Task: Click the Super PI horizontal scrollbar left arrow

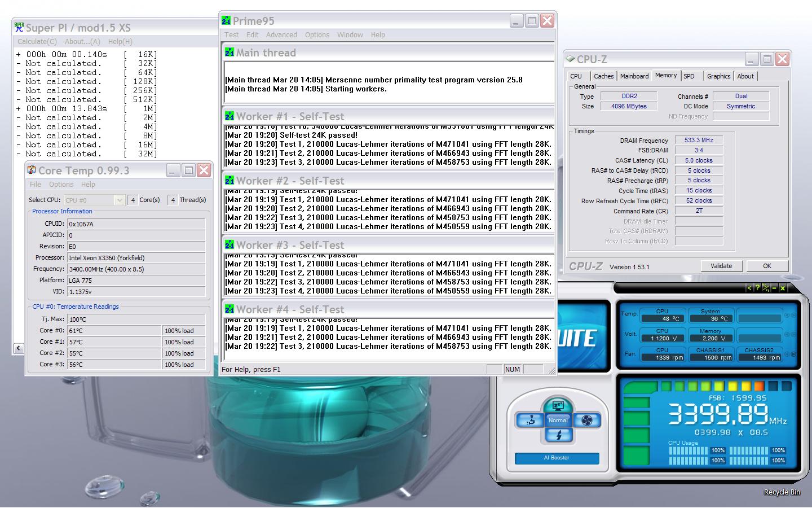Action: 18,348
